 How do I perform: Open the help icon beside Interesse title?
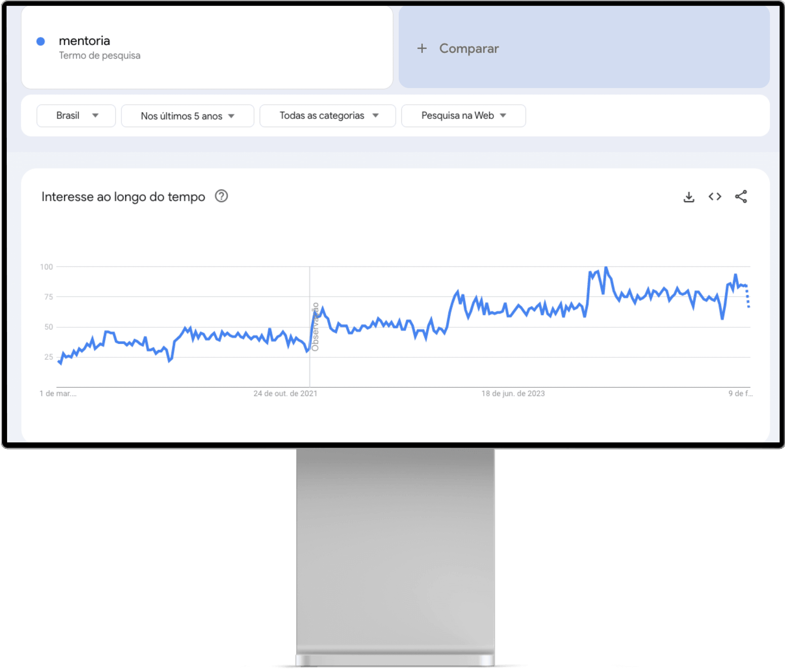click(x=221, y=196)
